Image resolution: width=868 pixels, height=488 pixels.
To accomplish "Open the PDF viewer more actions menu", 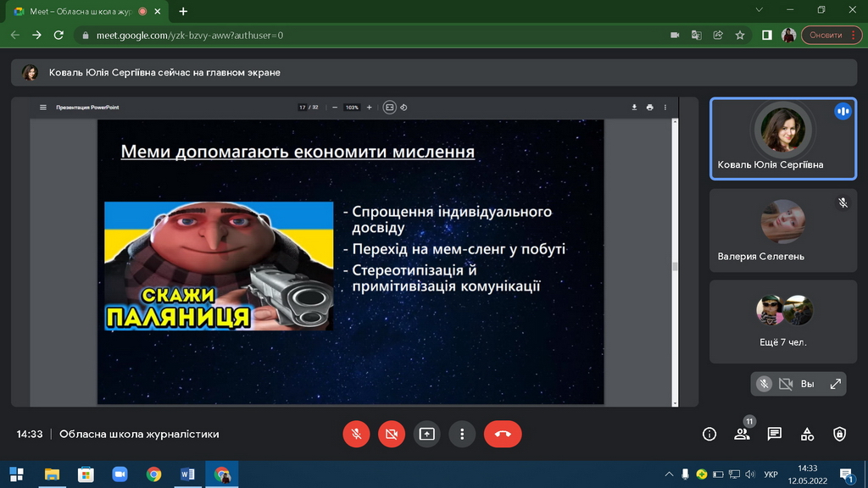I will (x=665, y=108).
